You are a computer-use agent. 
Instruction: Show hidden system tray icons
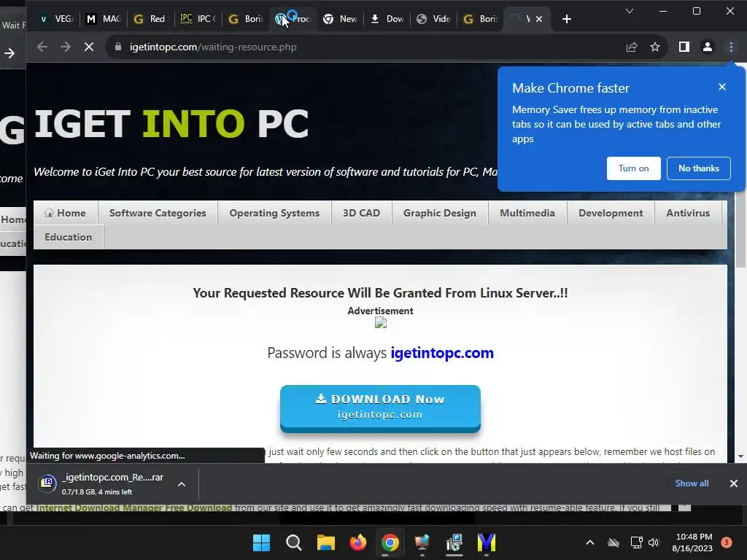click(x=589, y=542)
